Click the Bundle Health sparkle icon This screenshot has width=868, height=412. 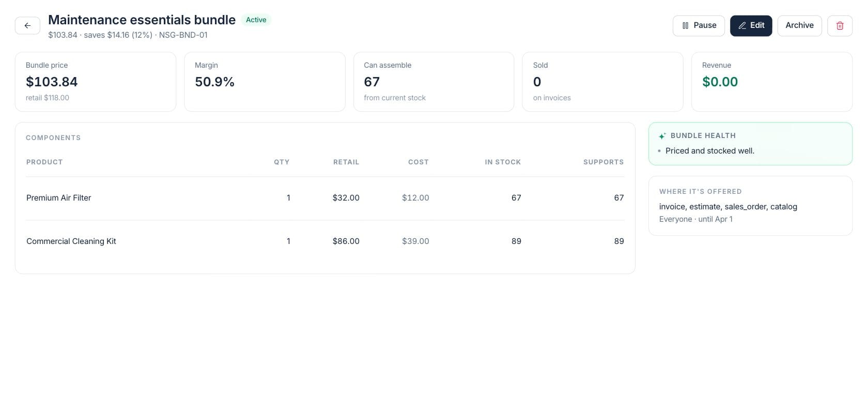(x=662, y=136)
